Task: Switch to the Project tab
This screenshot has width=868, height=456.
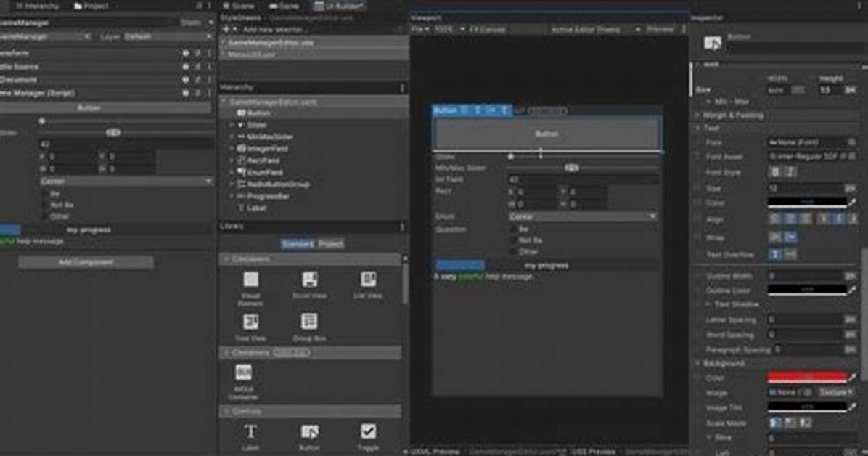Action: point(91,6)
